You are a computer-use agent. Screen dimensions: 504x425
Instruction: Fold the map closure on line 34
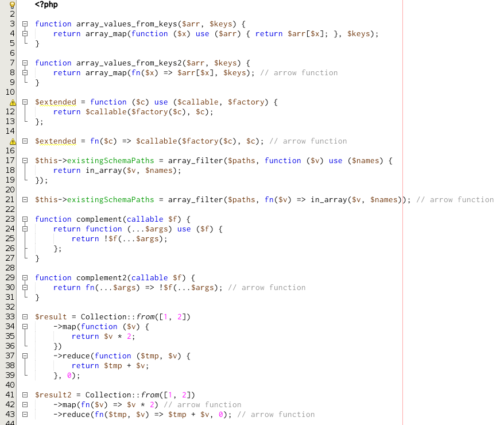[25, 327]
